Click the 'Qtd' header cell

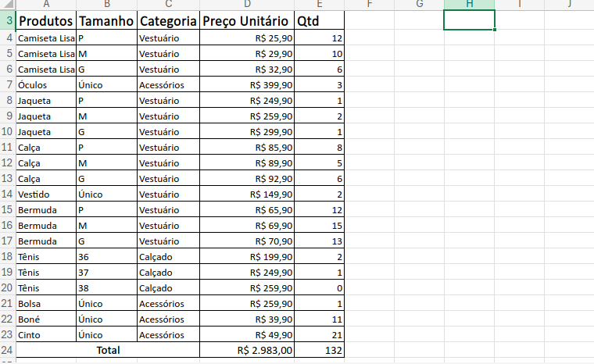[x=320, y=21]
